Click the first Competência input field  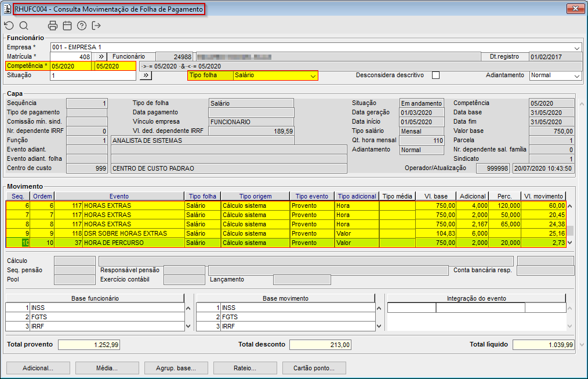[71, 66]
